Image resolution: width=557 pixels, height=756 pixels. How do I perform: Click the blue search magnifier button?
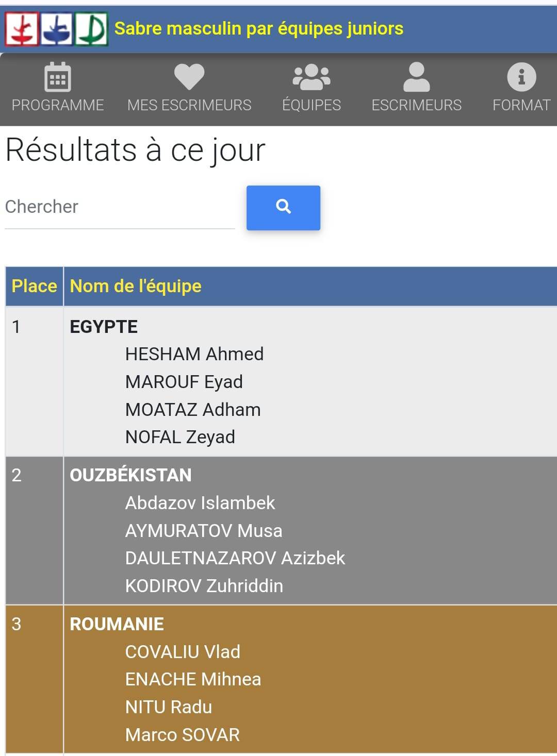pos(283,208)
